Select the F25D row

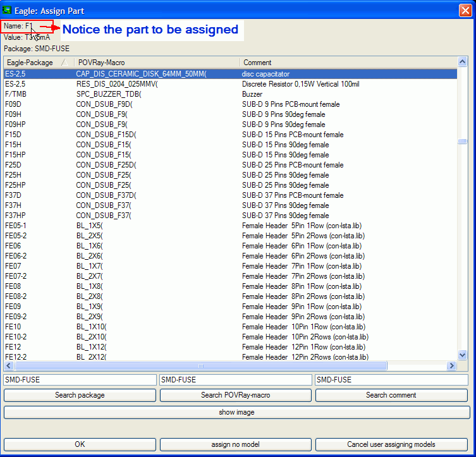point(230,165)
